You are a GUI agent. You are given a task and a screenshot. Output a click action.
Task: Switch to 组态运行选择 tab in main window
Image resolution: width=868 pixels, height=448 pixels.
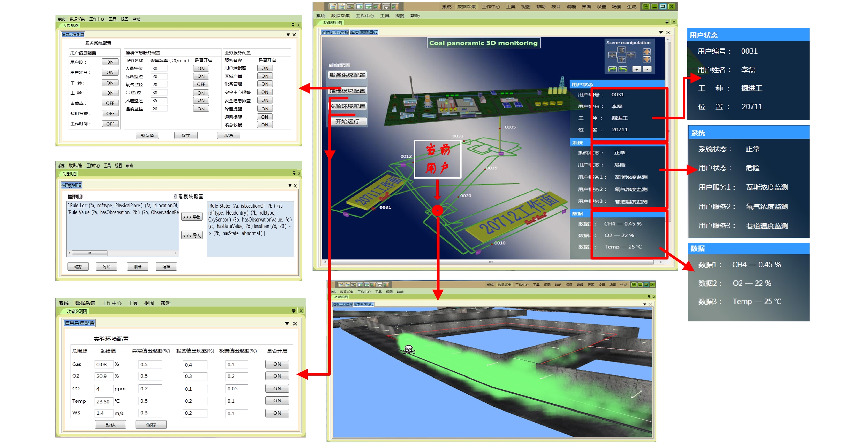click(335, 32)
